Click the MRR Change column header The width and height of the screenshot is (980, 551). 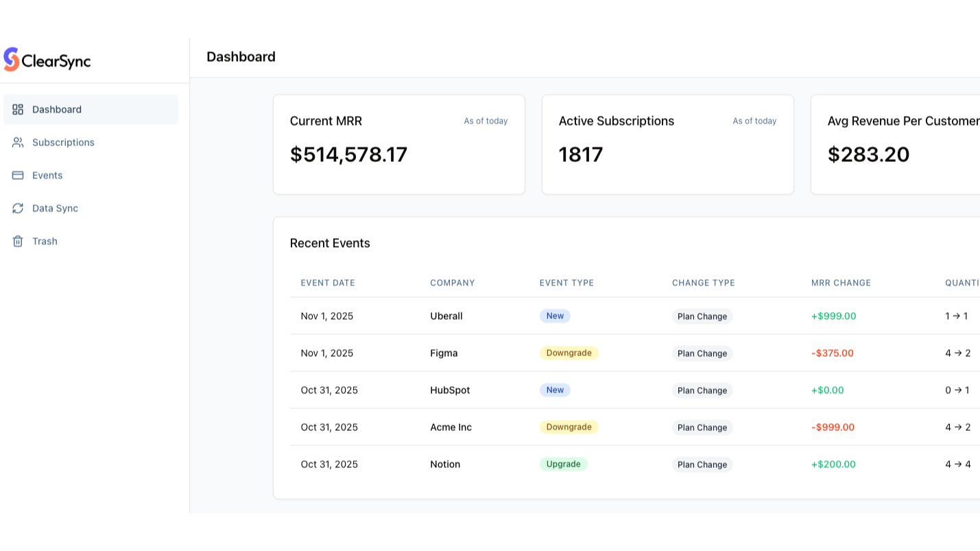coord(841,283)
